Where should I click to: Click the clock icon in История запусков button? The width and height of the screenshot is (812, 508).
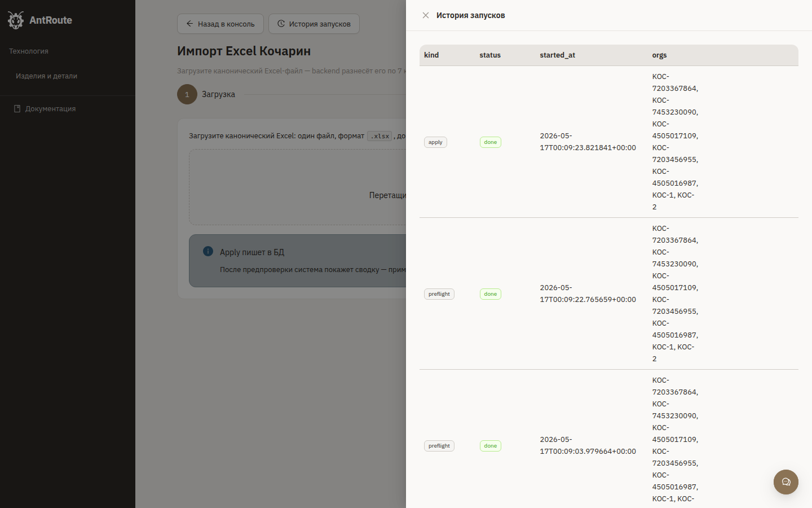[x=281, y=24]
